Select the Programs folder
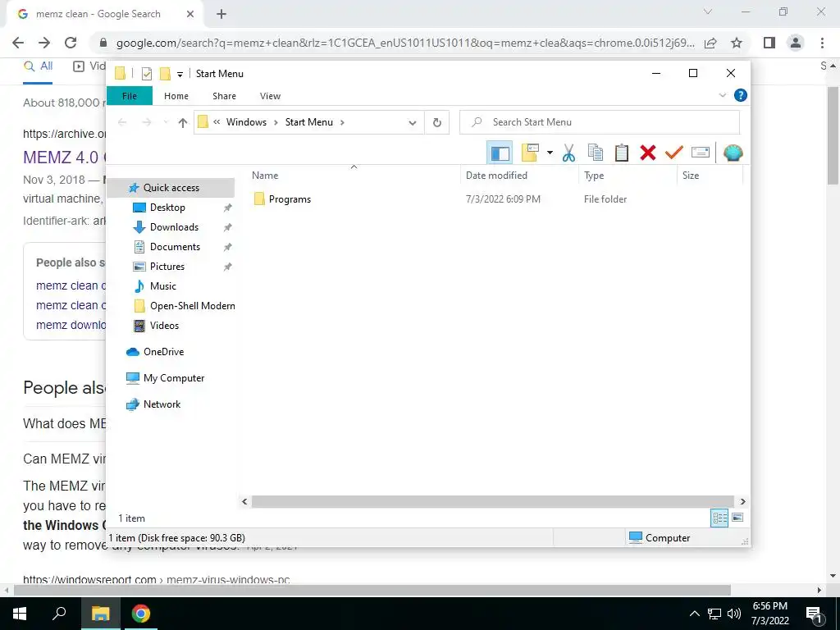Viewport: 840px width, 630px height. [x=290, y=199]
